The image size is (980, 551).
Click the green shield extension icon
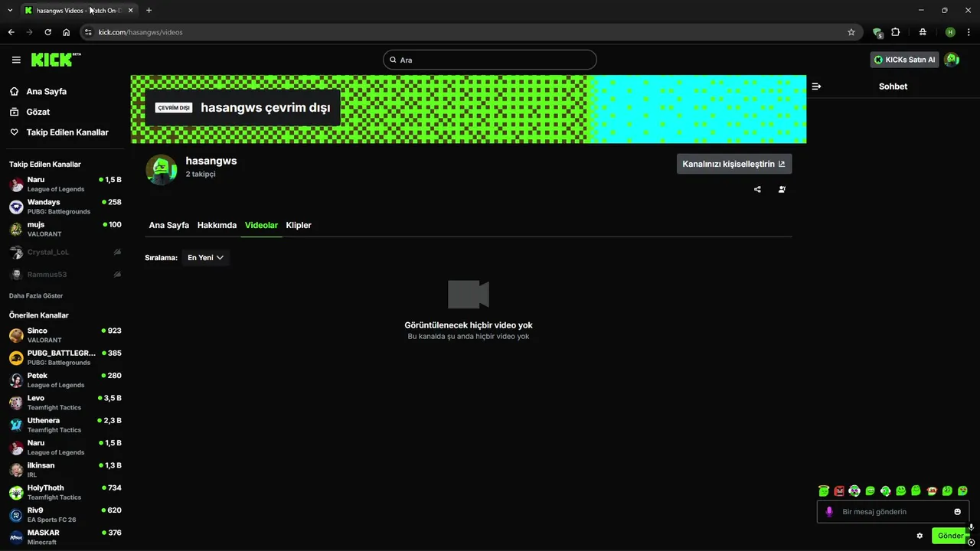point(877,32)
